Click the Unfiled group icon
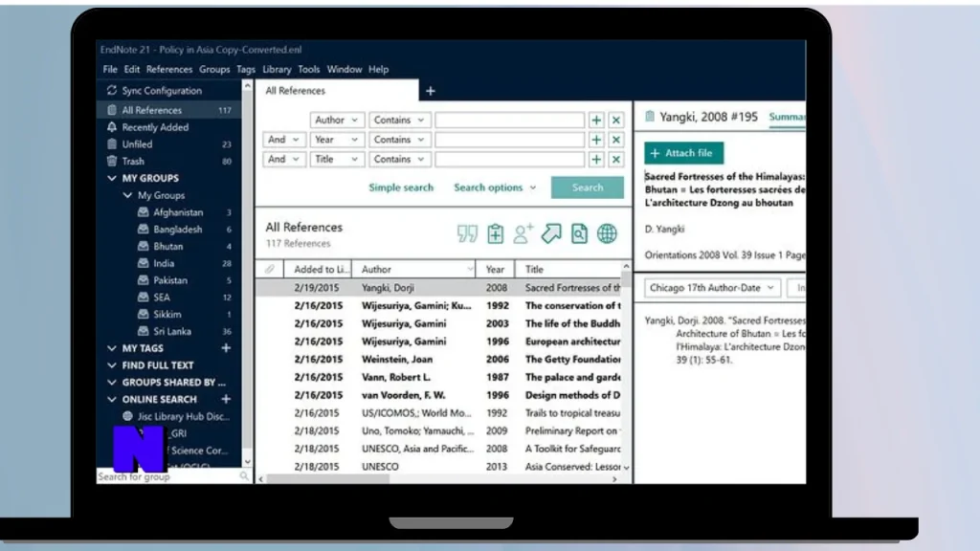 (x=112, y=143)
